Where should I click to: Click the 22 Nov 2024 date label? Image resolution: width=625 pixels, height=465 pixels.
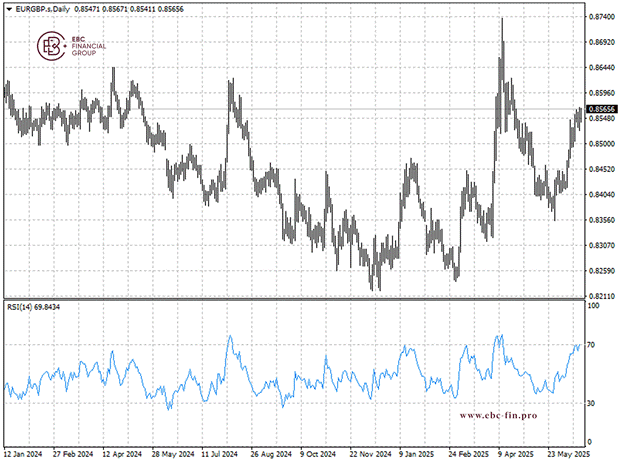[x=368, y=452]
